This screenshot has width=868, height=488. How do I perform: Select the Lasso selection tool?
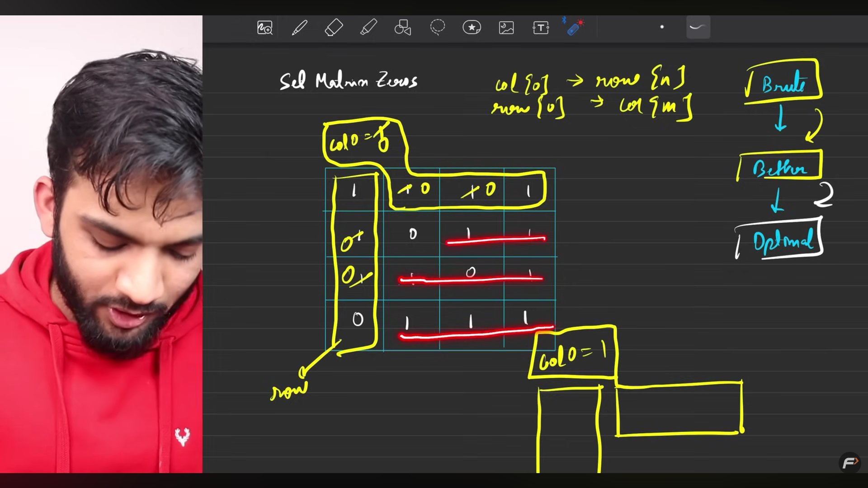click(x=437, y=28)
